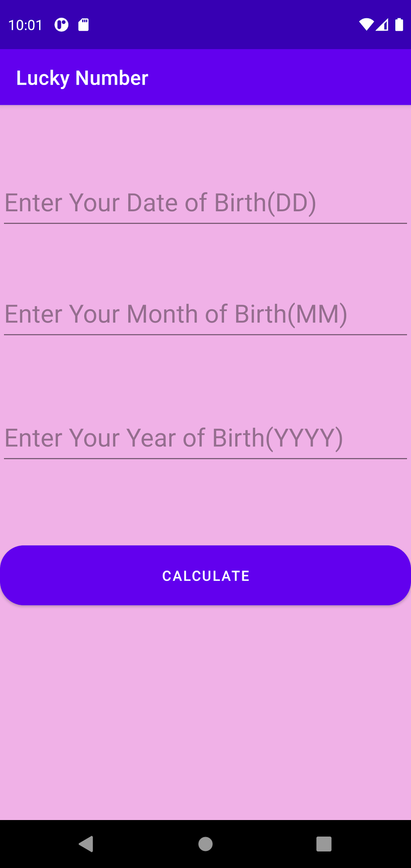Tap the Wi-Fi status icon
The image size is (411, 868).
(366, 25)
